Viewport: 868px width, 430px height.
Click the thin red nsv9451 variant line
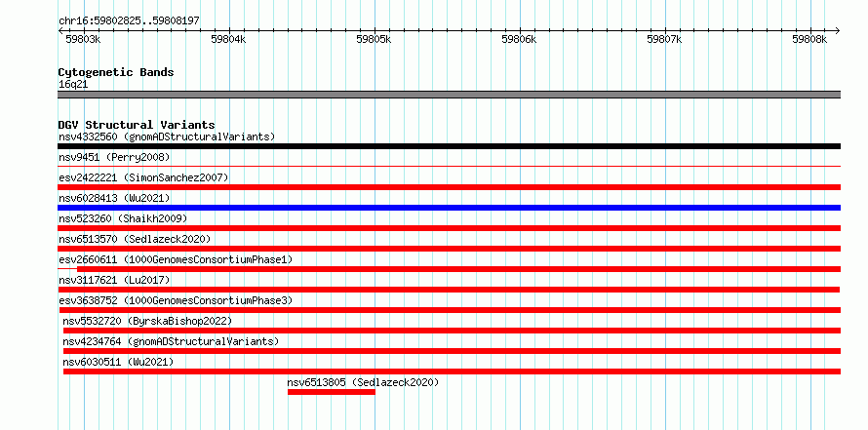pyautogui.click(x=449, y=166)
